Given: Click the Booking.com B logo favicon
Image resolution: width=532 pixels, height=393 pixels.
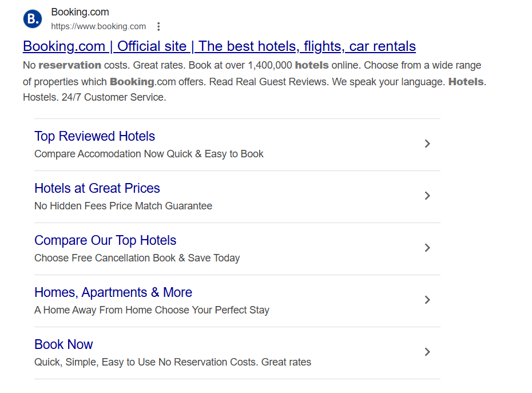Looking at the screenshot, I should (33, 19).
